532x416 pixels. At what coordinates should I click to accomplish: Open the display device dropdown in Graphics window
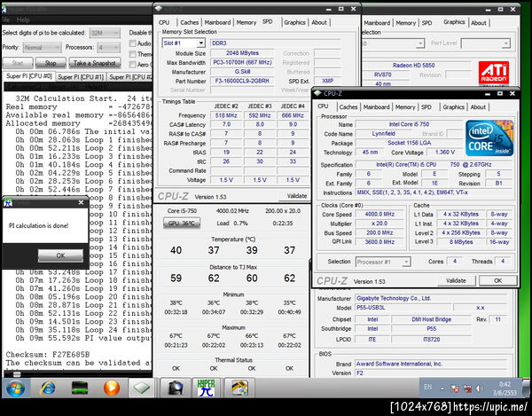[x=393, y=43]
